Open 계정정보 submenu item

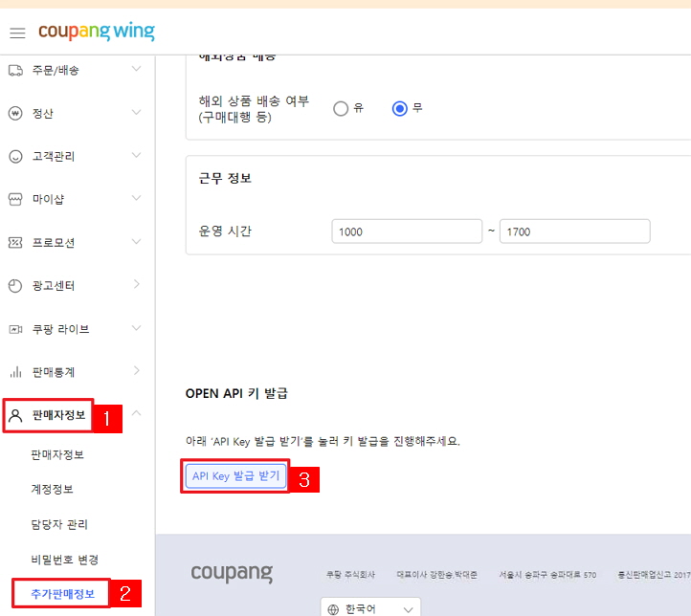tap(54, 489)
